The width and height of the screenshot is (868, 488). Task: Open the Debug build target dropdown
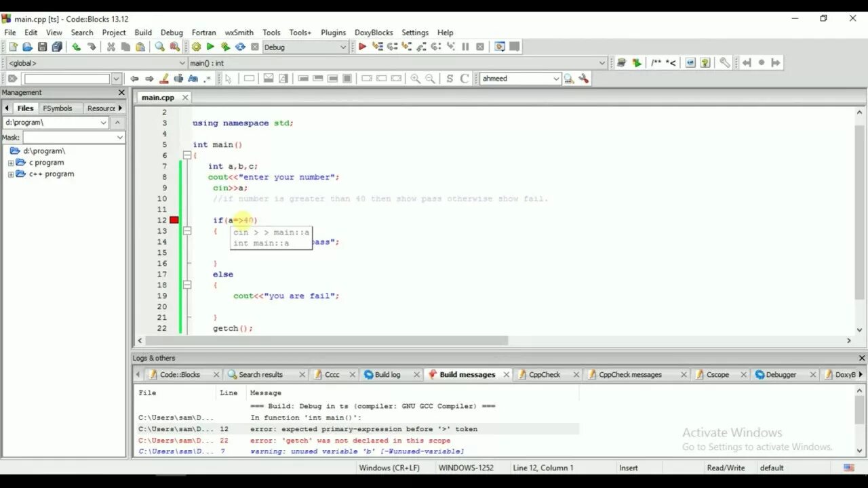coord(342,47)
